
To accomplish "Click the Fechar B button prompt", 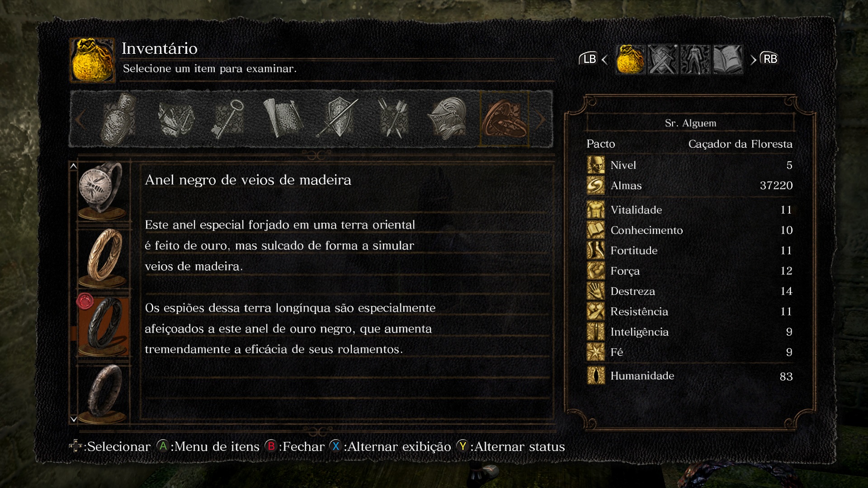I will click(x=295, y=446).
